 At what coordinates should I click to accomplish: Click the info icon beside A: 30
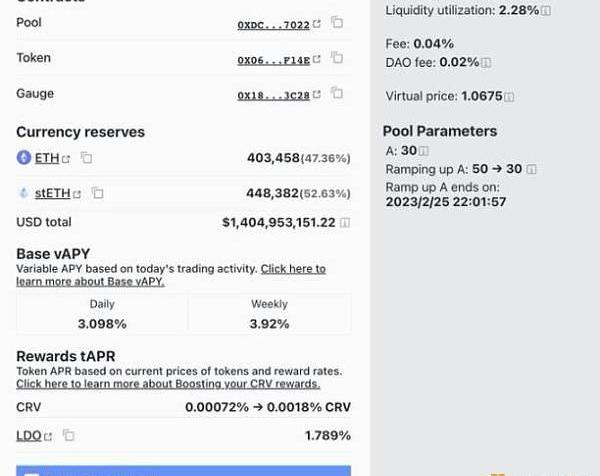(x=424, y=151)
